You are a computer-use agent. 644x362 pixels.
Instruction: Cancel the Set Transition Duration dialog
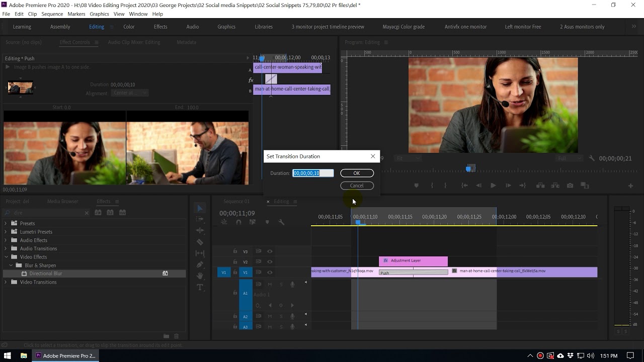(x=357, y=186)
